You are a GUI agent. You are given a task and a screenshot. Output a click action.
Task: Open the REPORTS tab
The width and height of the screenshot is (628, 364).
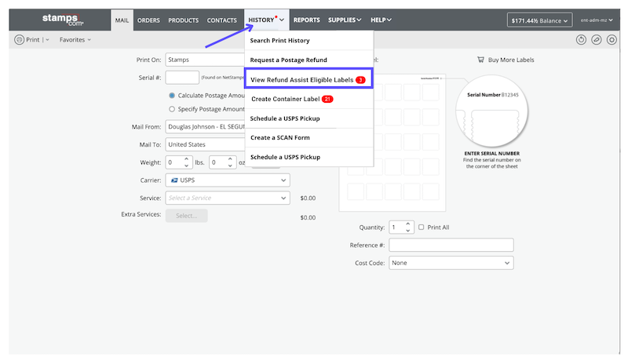[306, 20]
